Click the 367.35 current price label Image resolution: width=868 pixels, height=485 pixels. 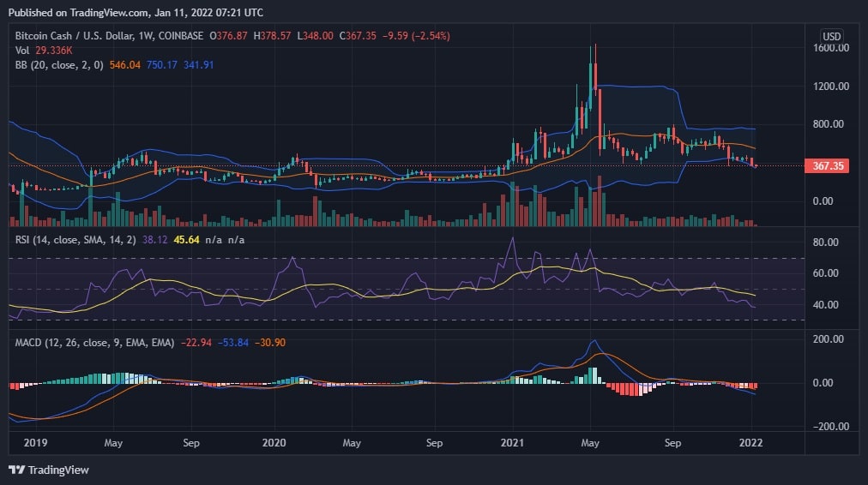(830, 165)
